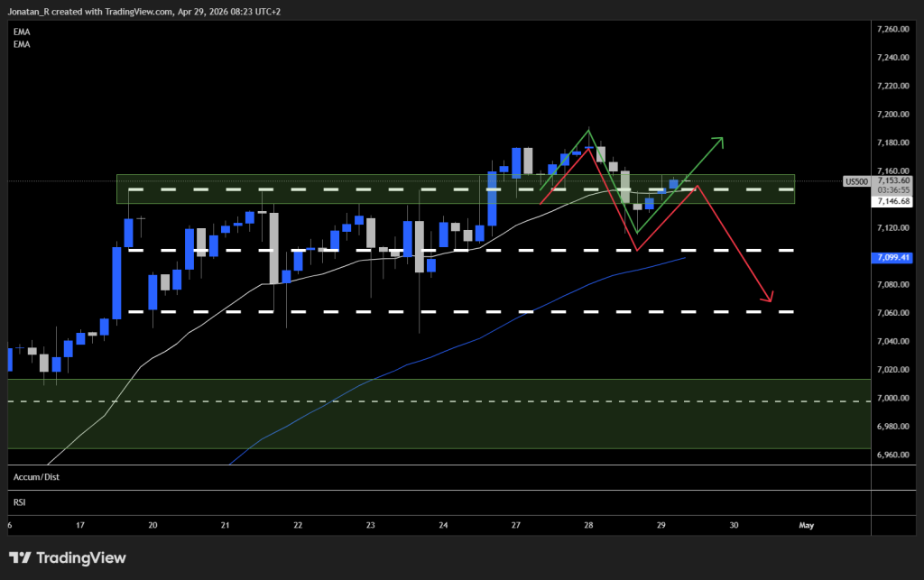924x580 pixels.
Task: Open the RSI pane label
Action: pos(18,502)
